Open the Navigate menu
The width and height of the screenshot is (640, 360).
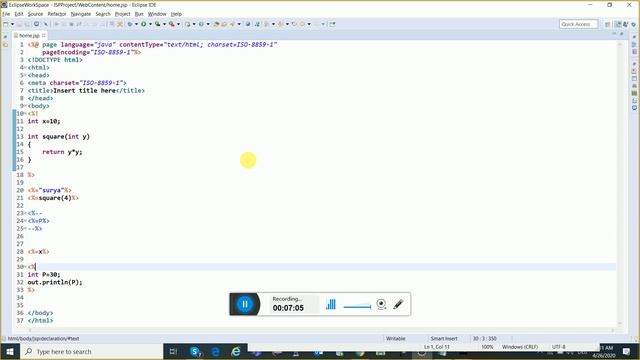[x=81, y=14]
